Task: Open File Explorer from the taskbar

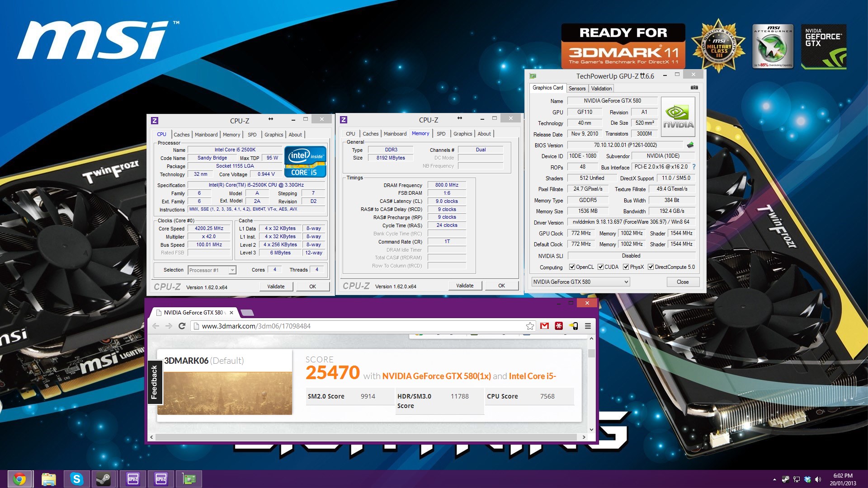Action: pos(48,479)
